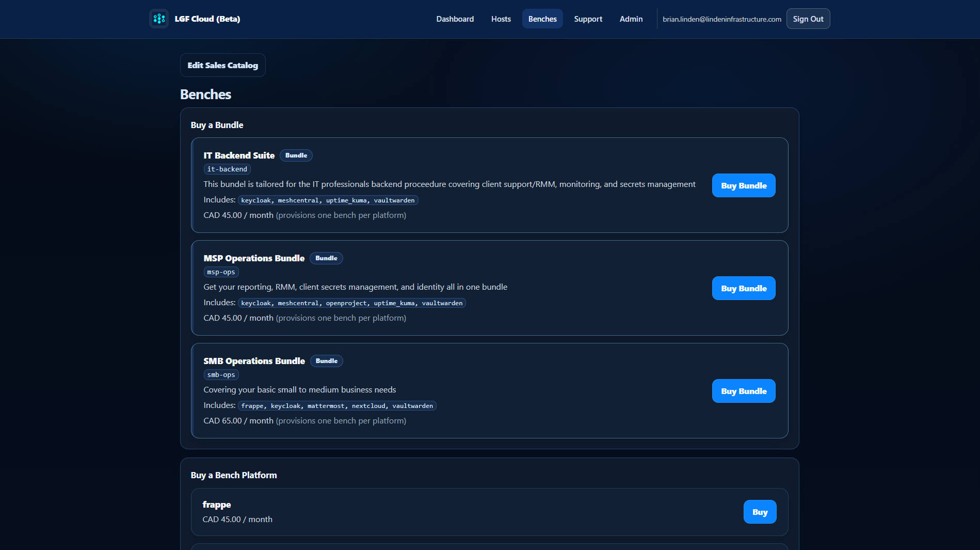Click the Bundle badge next to MSP Operations Bundle
The height and width of the screenshot is (550, 980).
[326, 258]
